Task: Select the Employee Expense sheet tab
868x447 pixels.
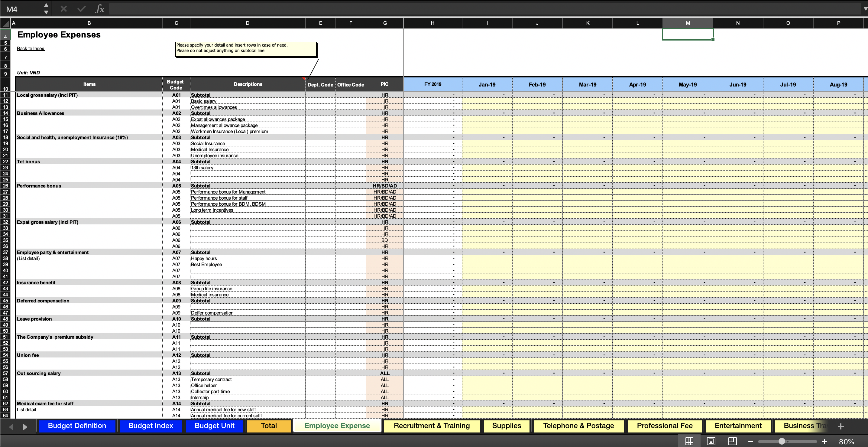Action: click(337, 426)
